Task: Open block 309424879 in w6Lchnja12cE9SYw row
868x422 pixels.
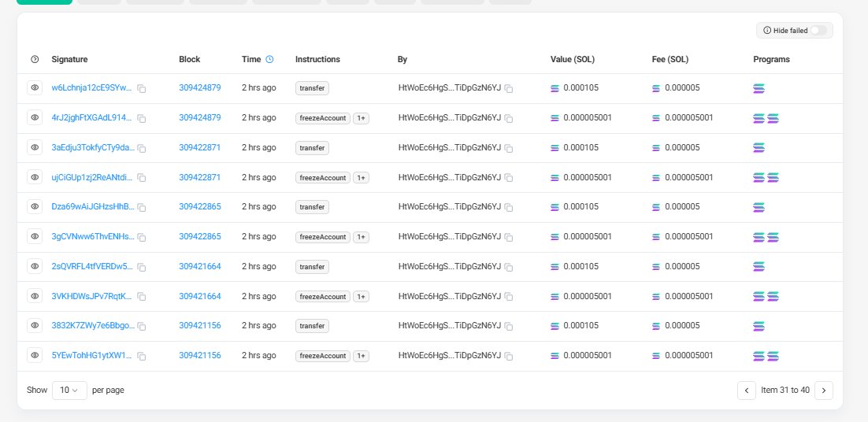Action: tap(200, 87)
